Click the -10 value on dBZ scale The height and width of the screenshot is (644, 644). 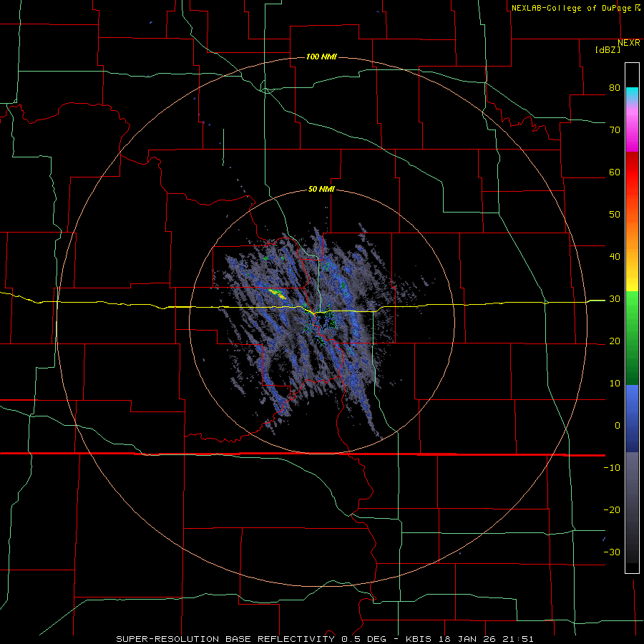coord(612,467)
